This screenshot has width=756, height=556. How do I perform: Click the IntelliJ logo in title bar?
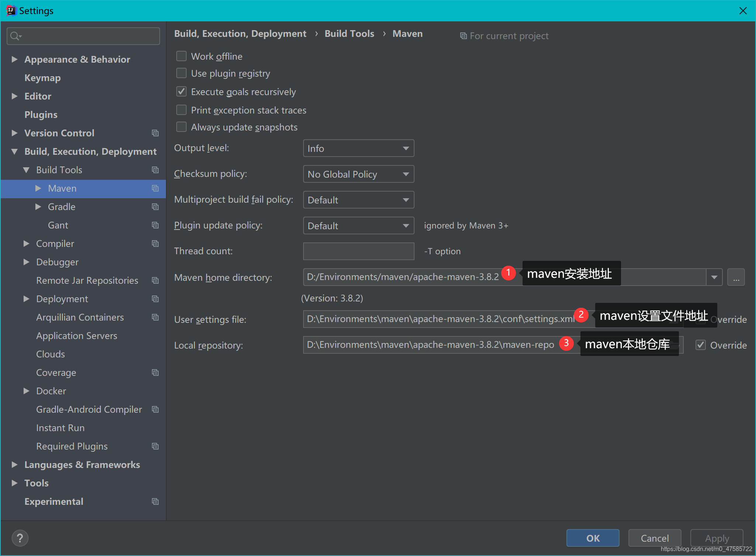pos(11,10)
